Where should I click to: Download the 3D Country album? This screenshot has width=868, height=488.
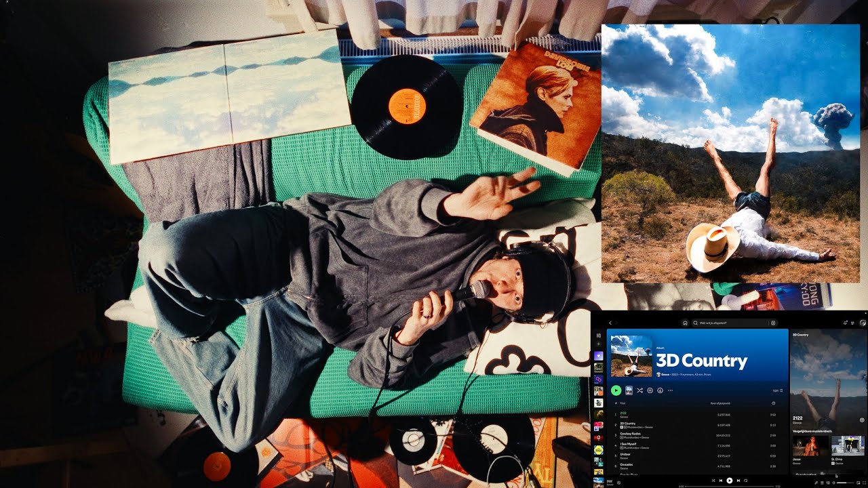(x=660, y=390)
